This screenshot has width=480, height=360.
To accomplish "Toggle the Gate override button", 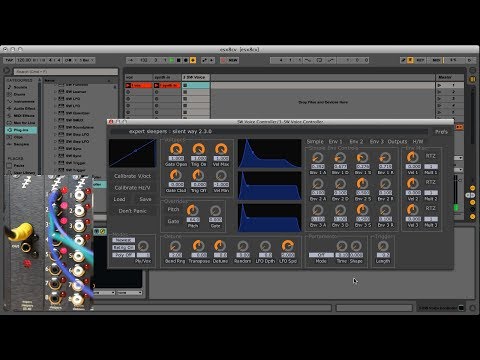I will 173,221.
